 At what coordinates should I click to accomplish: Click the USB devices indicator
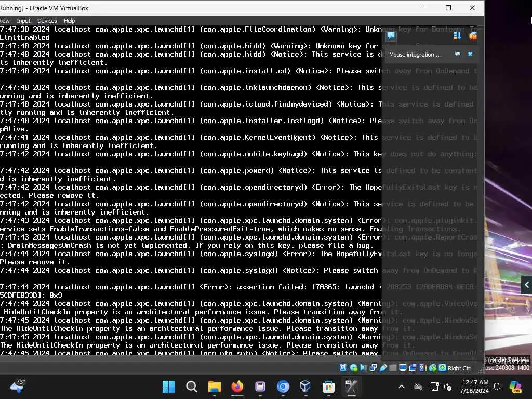[x=383, y=368]
